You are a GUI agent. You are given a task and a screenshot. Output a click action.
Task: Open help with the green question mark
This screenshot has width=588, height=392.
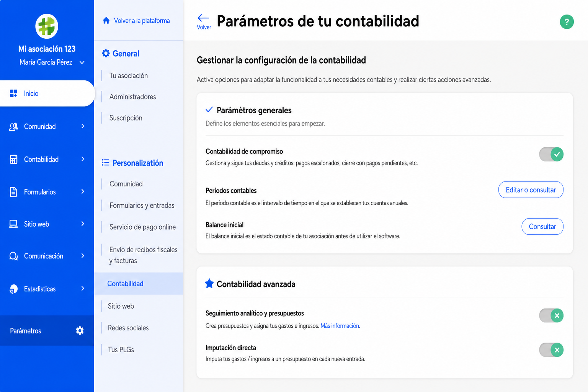[x=567, y=22]
